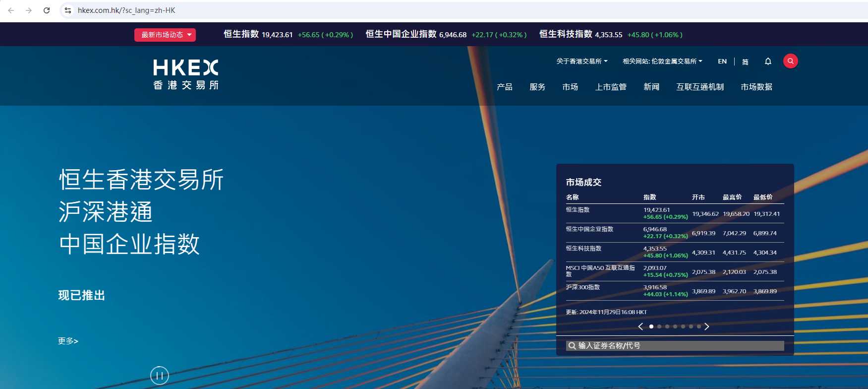Viewport: 868px width, 389px height.
Task: Open the 互联互通机制 menu
Action: point(700,87)
